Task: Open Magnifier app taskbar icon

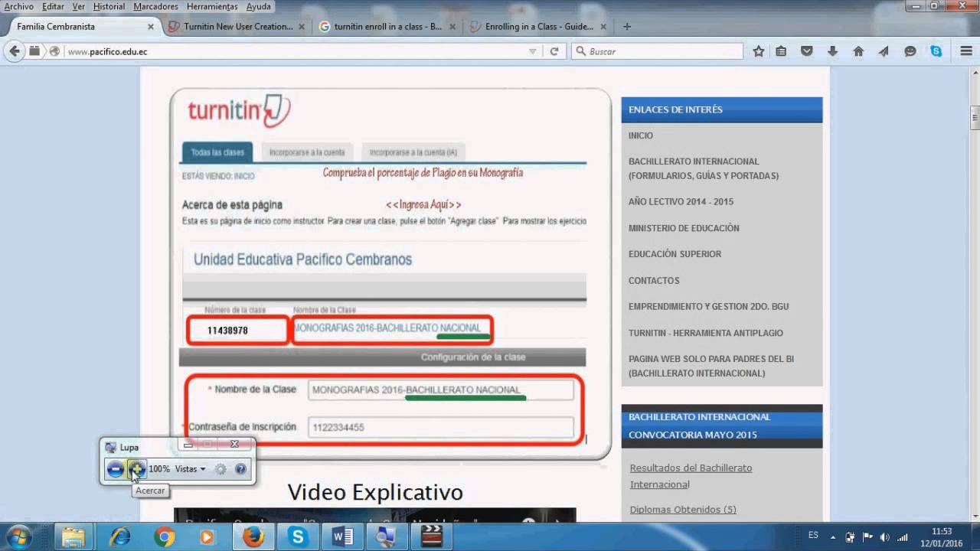Action: point(386,537)
